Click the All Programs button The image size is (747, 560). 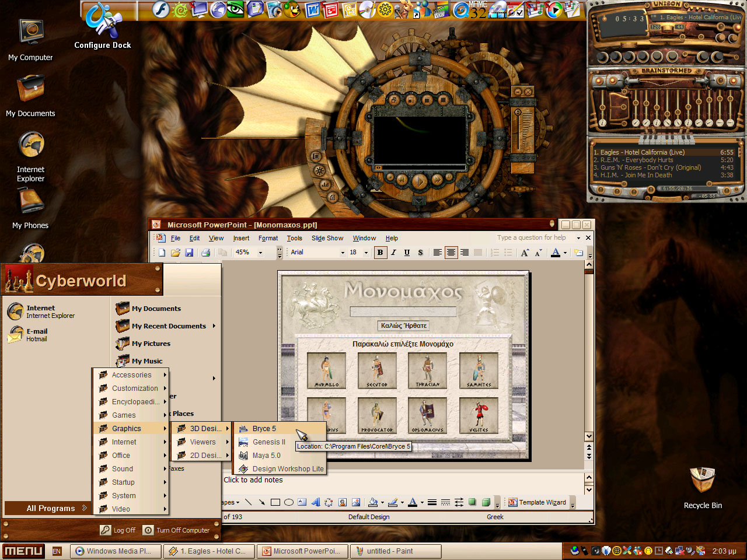coord(48,508)
